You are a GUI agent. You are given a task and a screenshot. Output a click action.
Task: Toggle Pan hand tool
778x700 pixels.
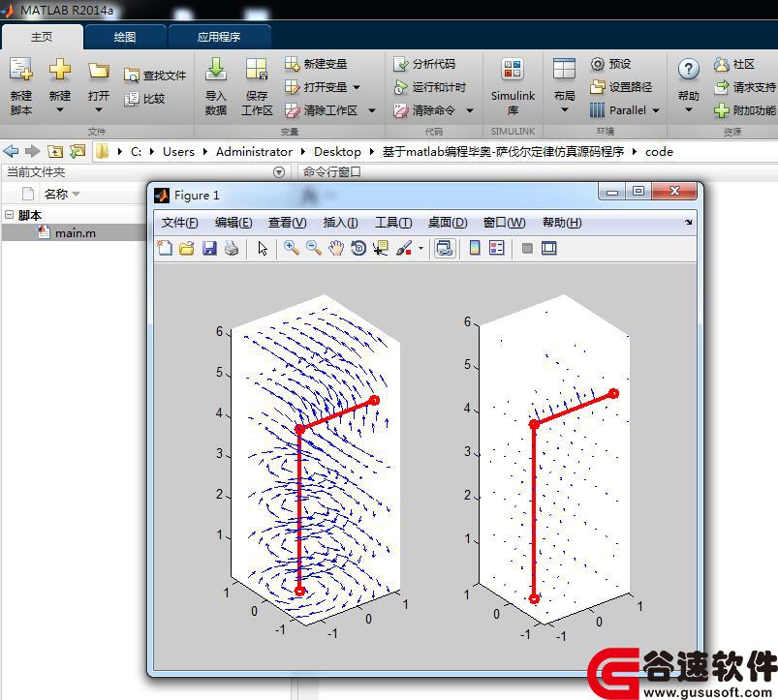pos(336,248)
